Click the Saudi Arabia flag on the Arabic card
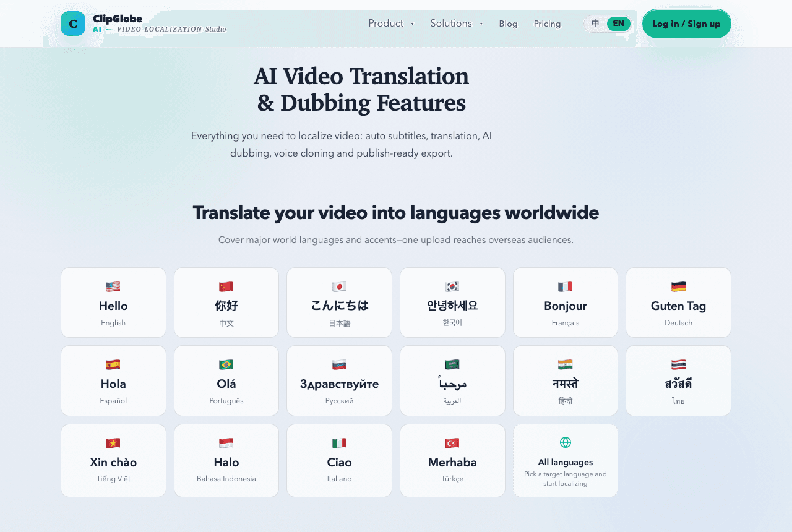 [452, 364]
